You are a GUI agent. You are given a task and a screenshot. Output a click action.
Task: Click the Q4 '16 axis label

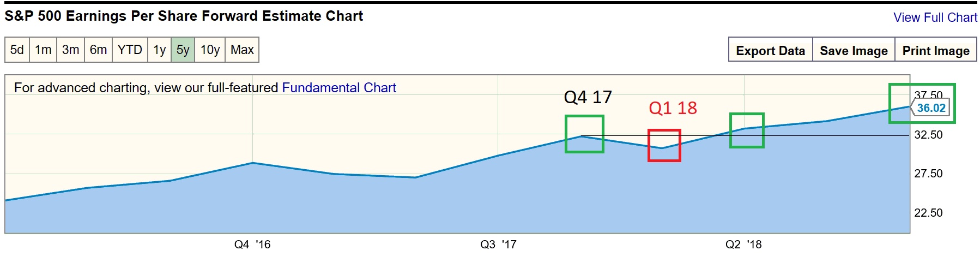tap(252, 245)
